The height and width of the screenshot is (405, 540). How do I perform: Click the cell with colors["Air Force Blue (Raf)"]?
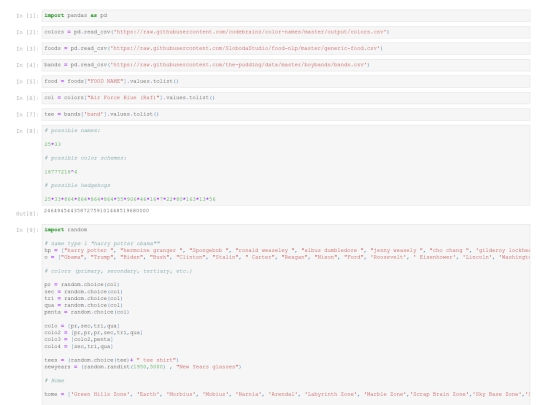coord(286,98)
